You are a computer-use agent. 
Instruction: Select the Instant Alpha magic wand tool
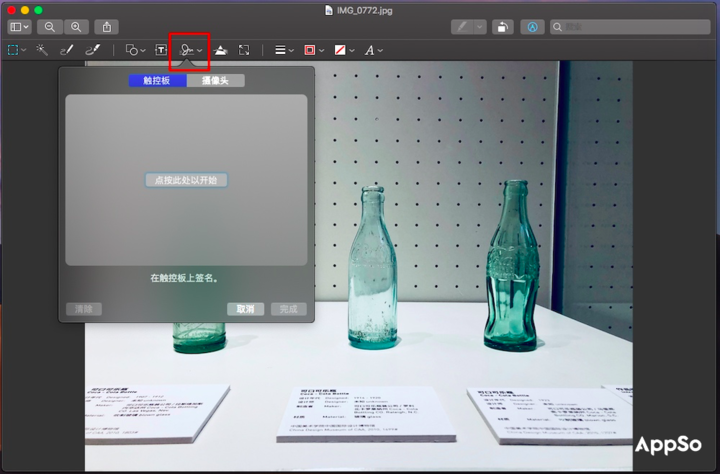point(41,49)
